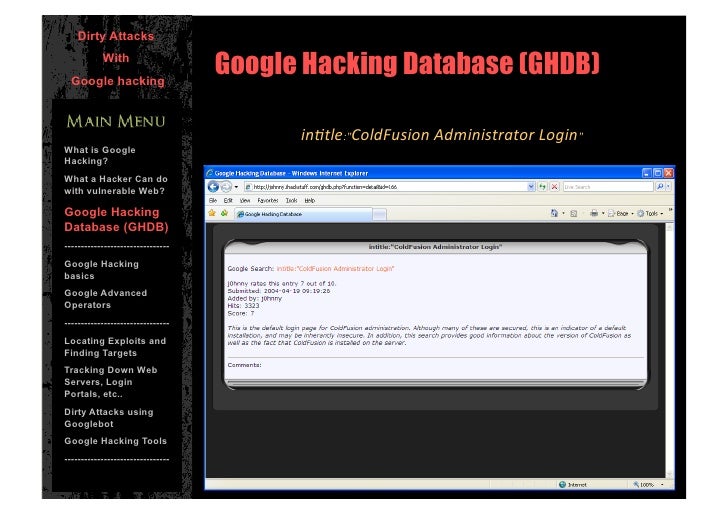Viewport: 728px width, 514px height.
Task: Click the 100% zoom level in status bar
Action: point(644,484)
